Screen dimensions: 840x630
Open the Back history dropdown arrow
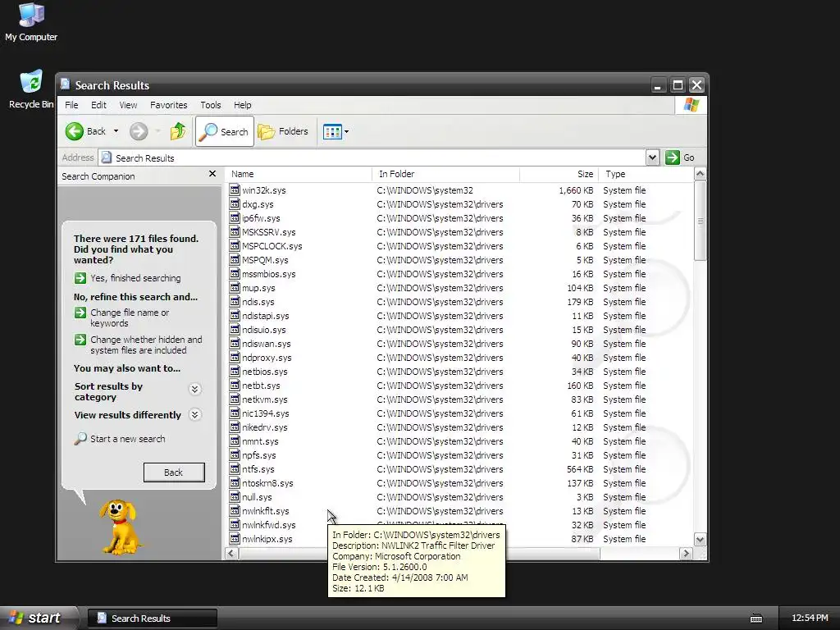point(116,131)
